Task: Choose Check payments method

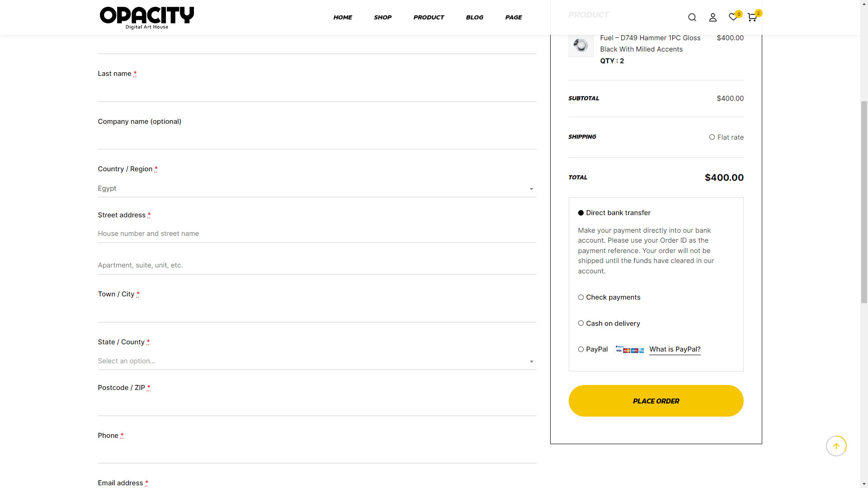Action: [581, 297]
